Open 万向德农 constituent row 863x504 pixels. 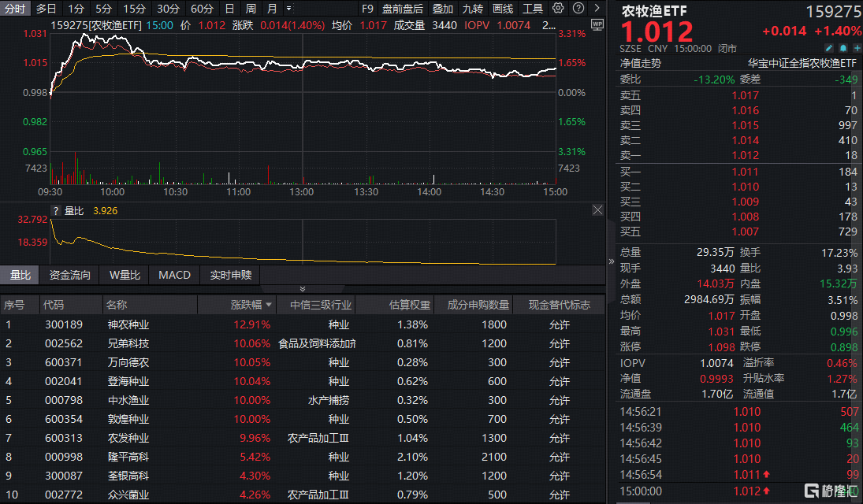coord(303,362)
